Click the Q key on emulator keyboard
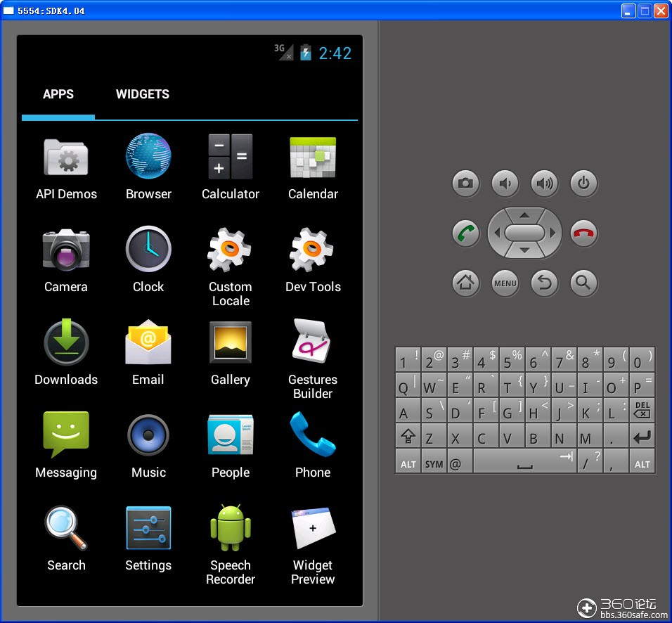Viewport: 672px width, 623px height. pos(408,385)
